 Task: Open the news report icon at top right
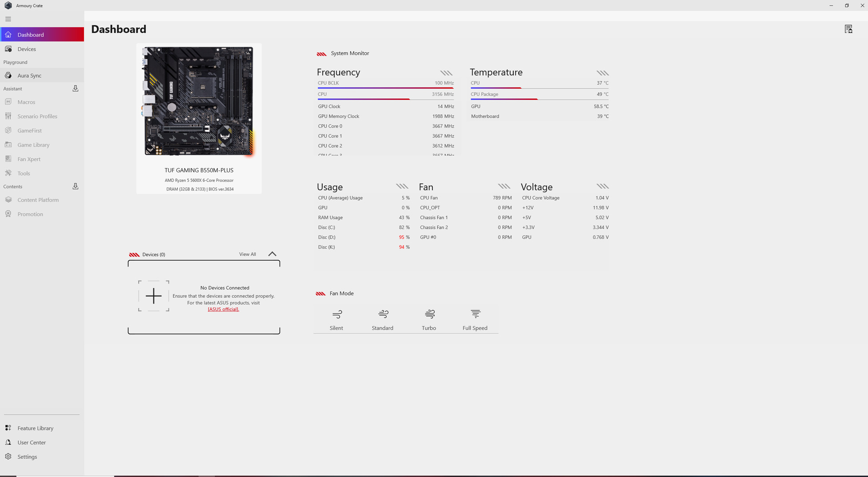[848, 29]
